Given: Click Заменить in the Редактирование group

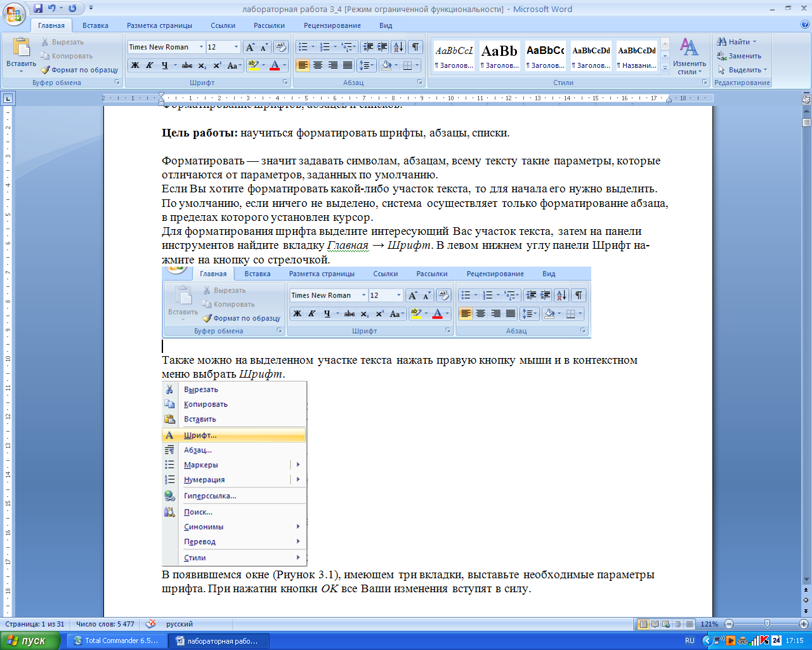Looking at the screenshot, I should 739,56.
